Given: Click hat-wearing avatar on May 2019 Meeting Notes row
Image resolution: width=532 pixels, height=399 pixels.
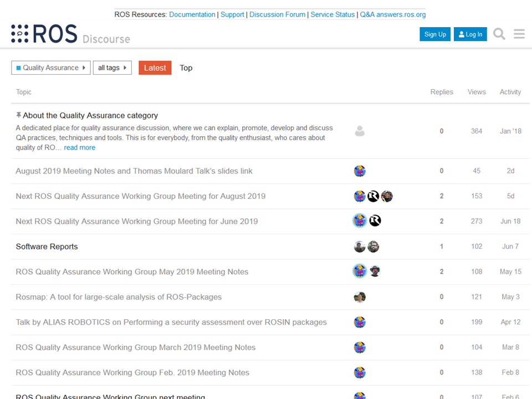Looking at the screenshot, I should click(x=375, y=271).
